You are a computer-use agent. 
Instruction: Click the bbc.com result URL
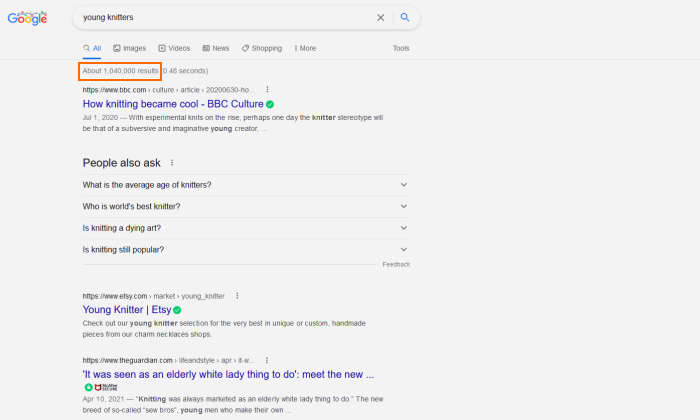168,90
